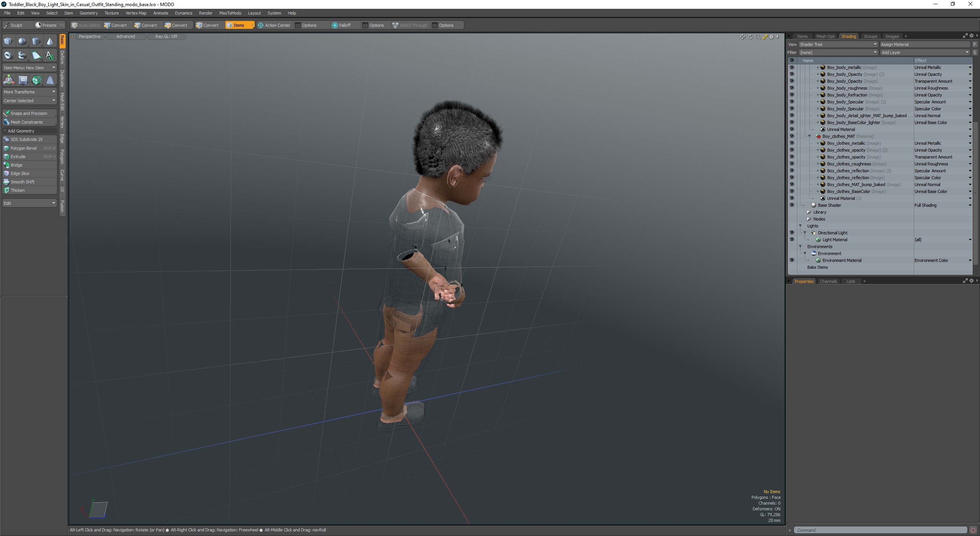
Task: Toggle visibility of Environment Material
Action: pos(792,260)
